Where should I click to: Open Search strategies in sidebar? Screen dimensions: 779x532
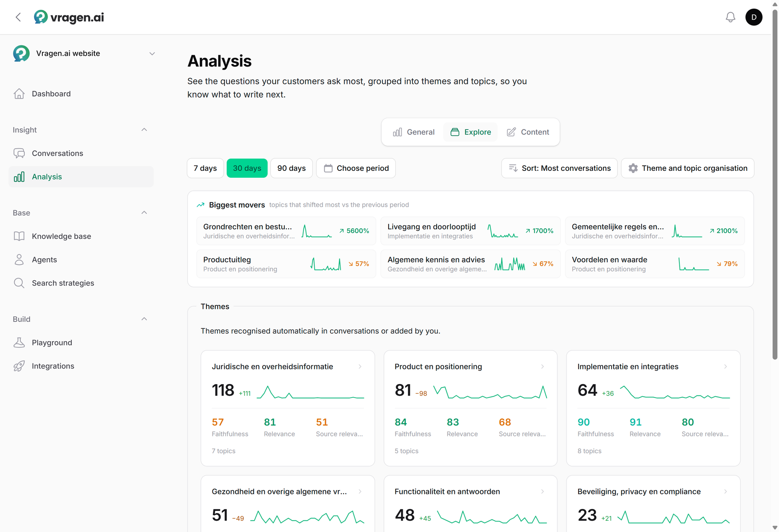81,283
